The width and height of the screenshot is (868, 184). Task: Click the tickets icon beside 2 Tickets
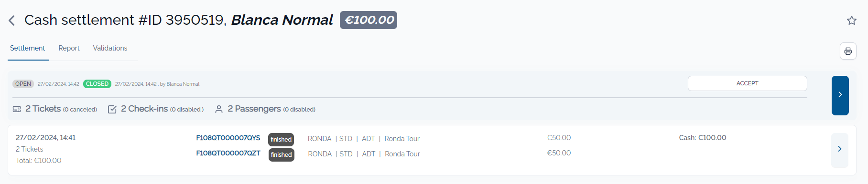pyautogui.click(x=17, y=109)
